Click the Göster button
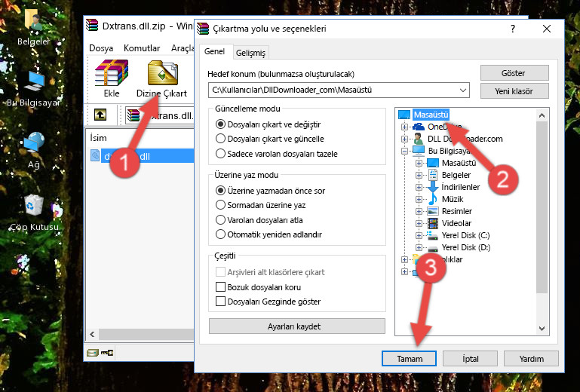 pos(514,73)
